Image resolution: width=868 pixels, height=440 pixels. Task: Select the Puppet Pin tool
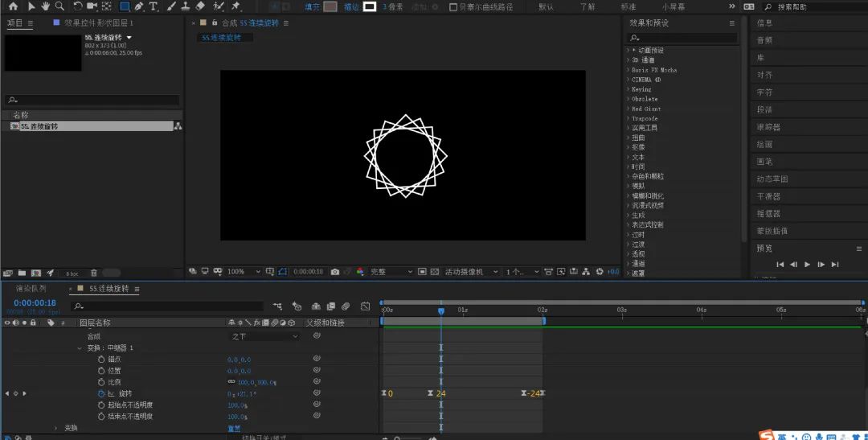tap(235, 6)
